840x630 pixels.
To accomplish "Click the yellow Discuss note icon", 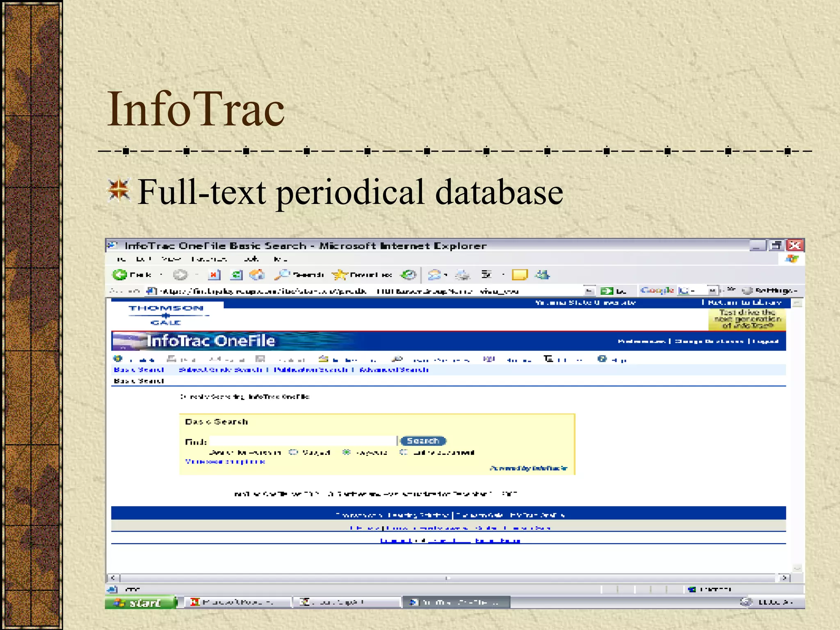I will [520, 274].
